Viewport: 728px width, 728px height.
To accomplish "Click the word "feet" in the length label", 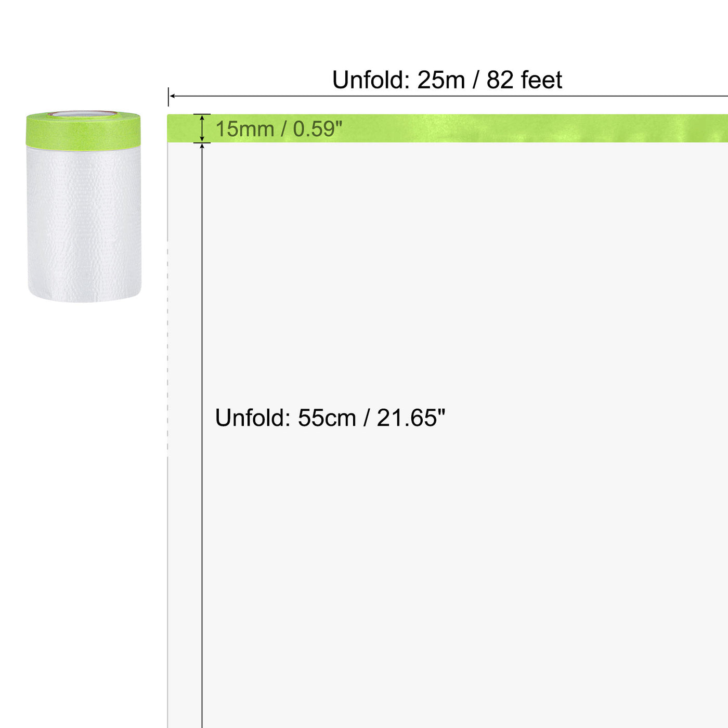I will pos(541,80).
